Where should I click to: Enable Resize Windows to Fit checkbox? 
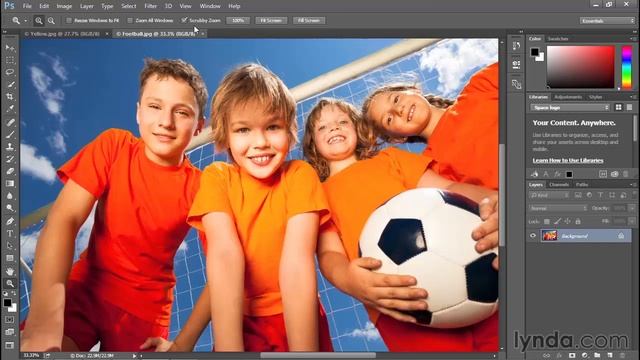[69, 20]
